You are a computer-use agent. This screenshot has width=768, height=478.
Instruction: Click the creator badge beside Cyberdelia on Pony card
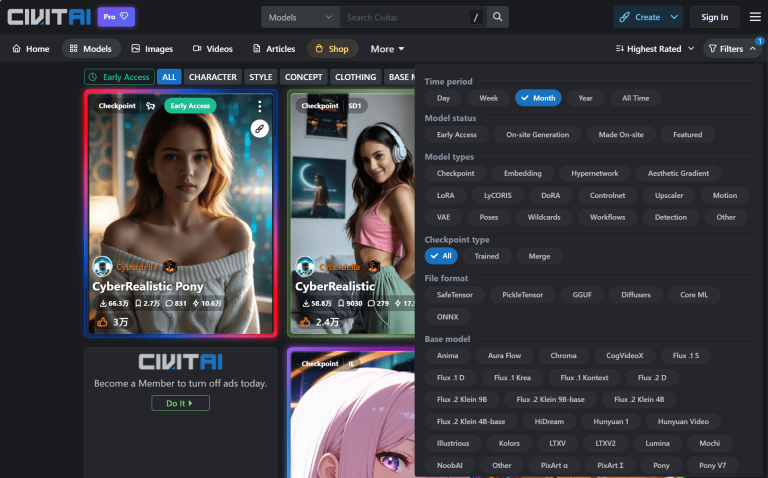(x=170, y=266)
